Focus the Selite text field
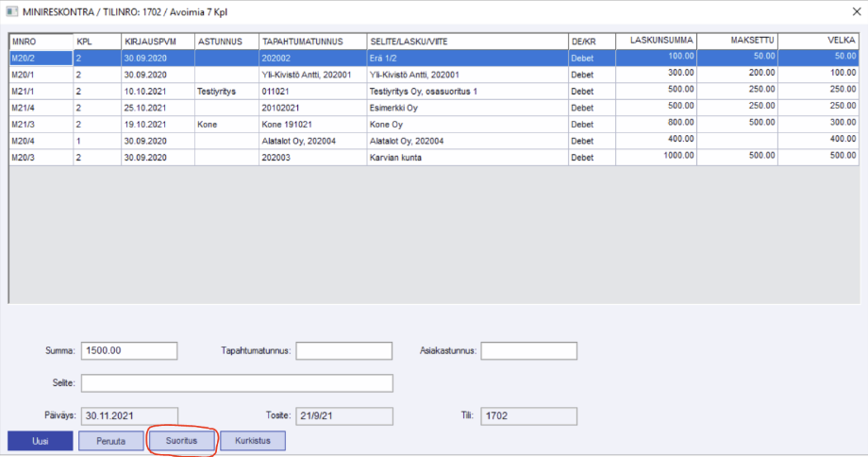Viewport: 868px width, 457px height. (x=237, y=383)
